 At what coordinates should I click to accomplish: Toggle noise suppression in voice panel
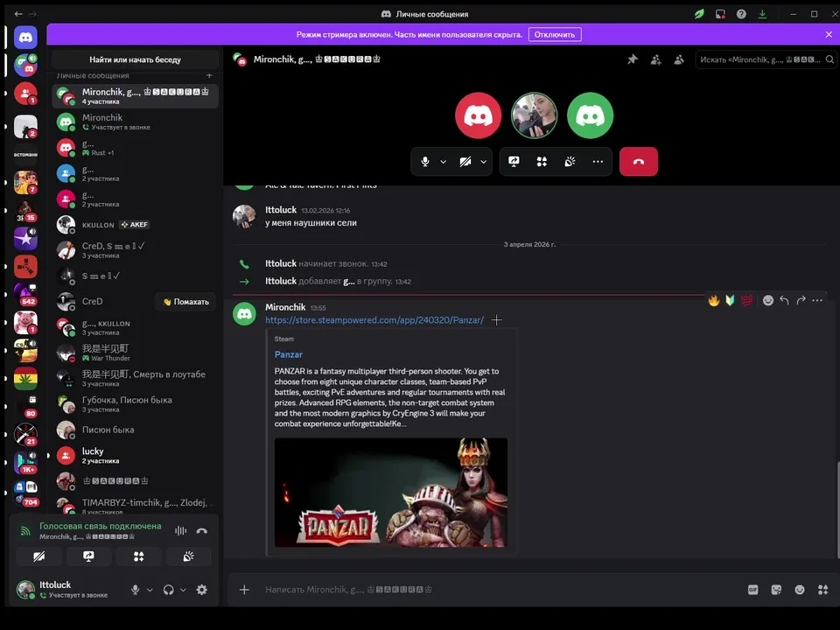180,531
